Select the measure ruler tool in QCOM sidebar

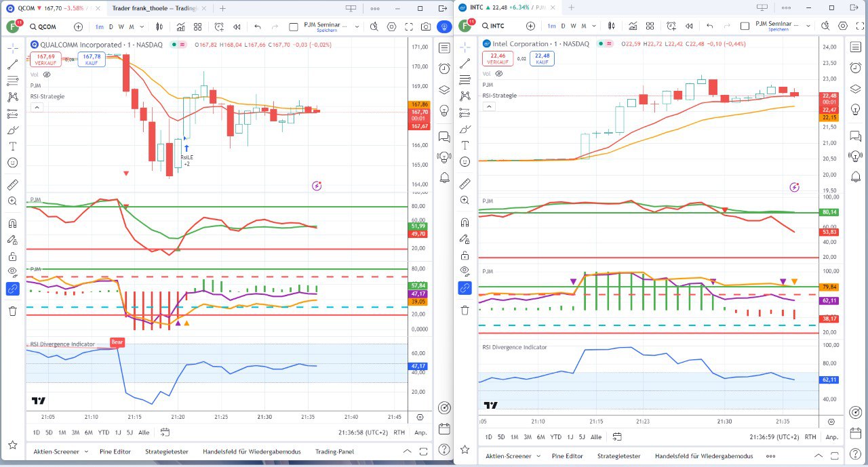point(12,184)
